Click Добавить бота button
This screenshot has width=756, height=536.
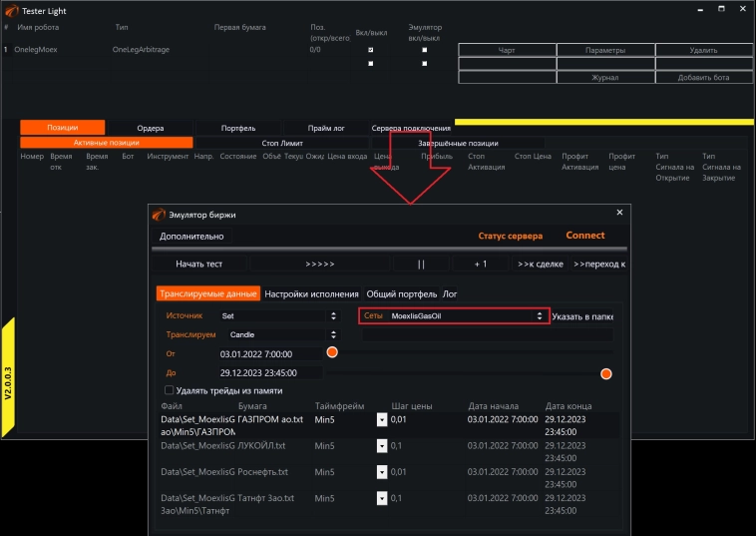point(703,77)
